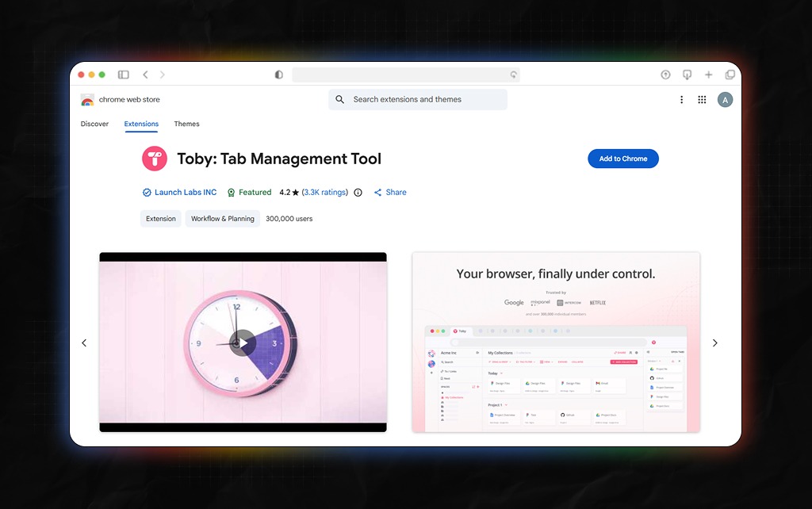Open the account avatar A
Image resolution: width=812 pixels, height=509 pixels.
tap(725, 99)
